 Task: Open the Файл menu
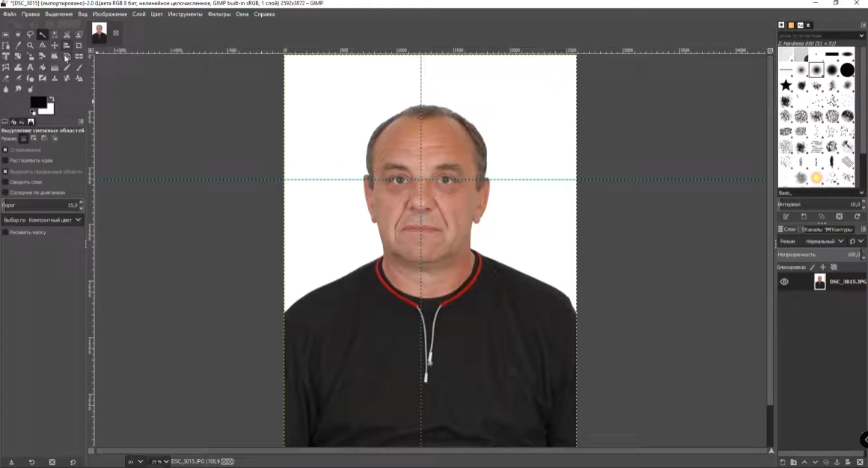click(x=10, y=14)
